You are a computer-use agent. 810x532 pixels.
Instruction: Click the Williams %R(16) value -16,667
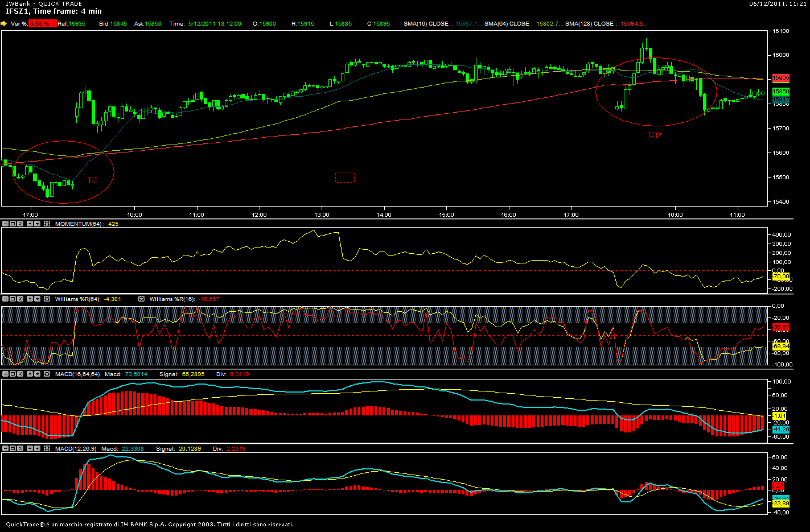pyautogui.click(x=209, y=299)
